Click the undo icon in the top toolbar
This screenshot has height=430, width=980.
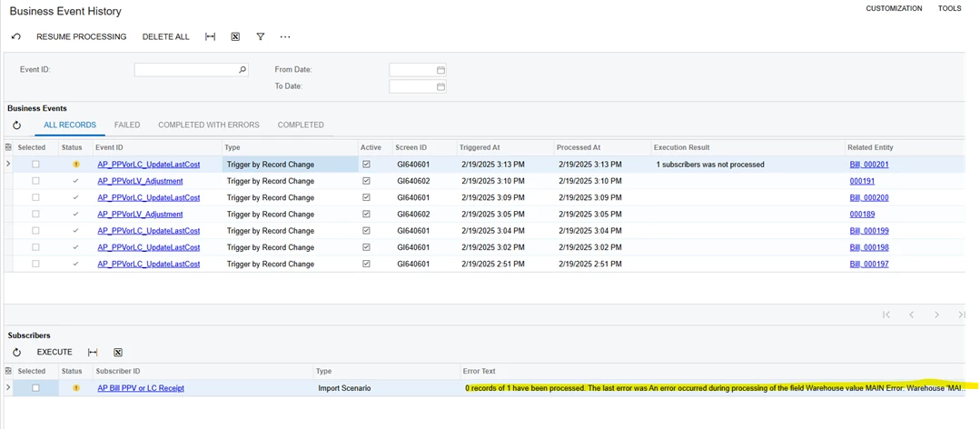(x=16, y=37)
